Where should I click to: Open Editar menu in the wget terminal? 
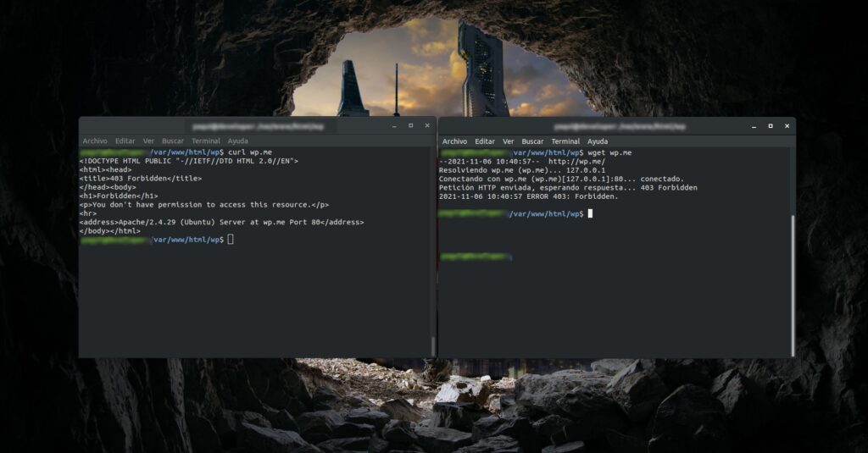tap(485, 141)
